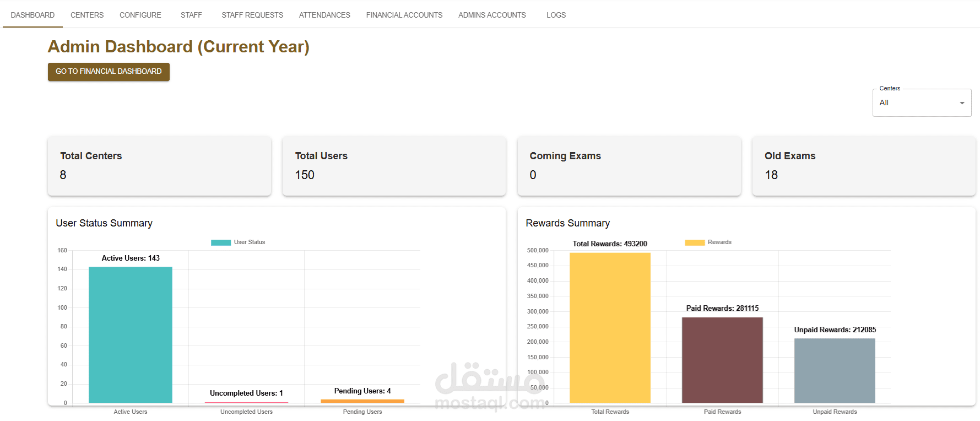Click the 'Pending Users: 4' label
Screen dimensions: 980x421
click(362, 391)
